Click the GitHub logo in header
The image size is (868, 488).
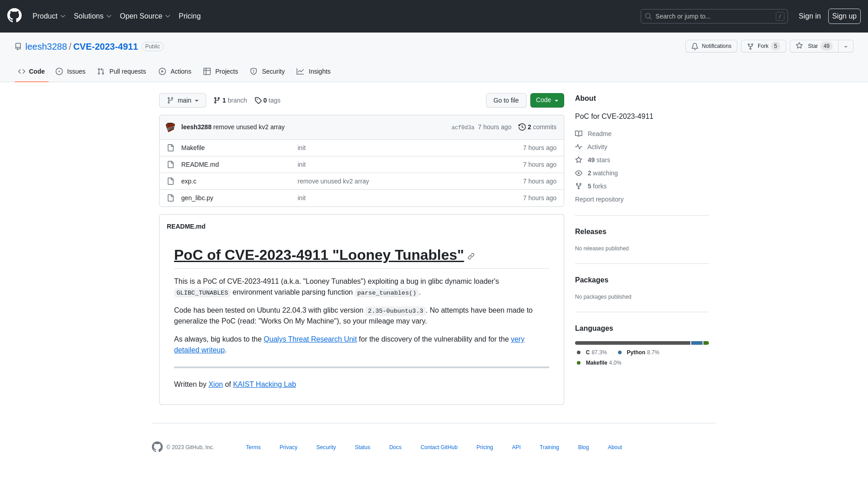[x=14, y=16]
